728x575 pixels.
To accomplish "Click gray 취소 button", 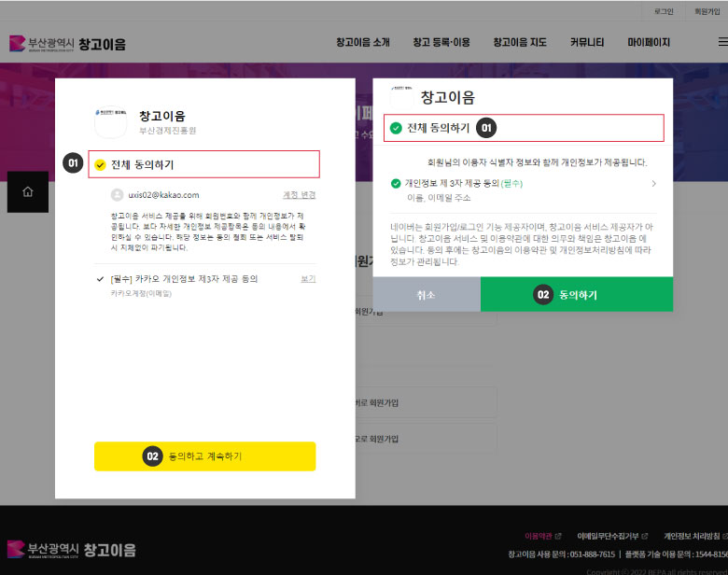I will pyautogui.click(x=427, y=294).
